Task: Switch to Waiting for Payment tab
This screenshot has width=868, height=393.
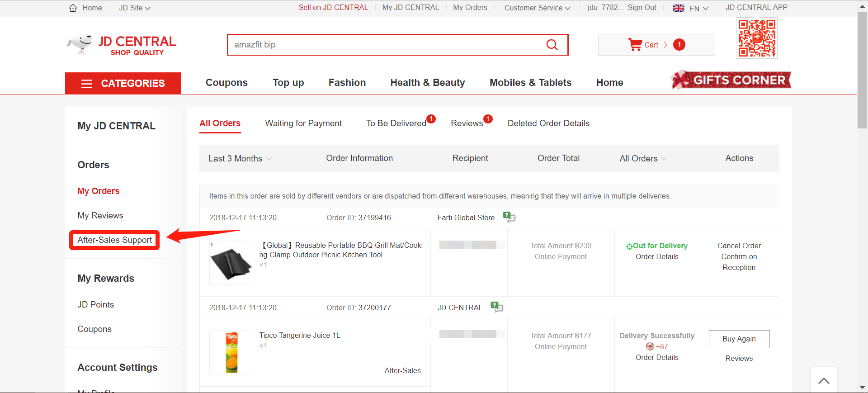Action: [303, 123]
